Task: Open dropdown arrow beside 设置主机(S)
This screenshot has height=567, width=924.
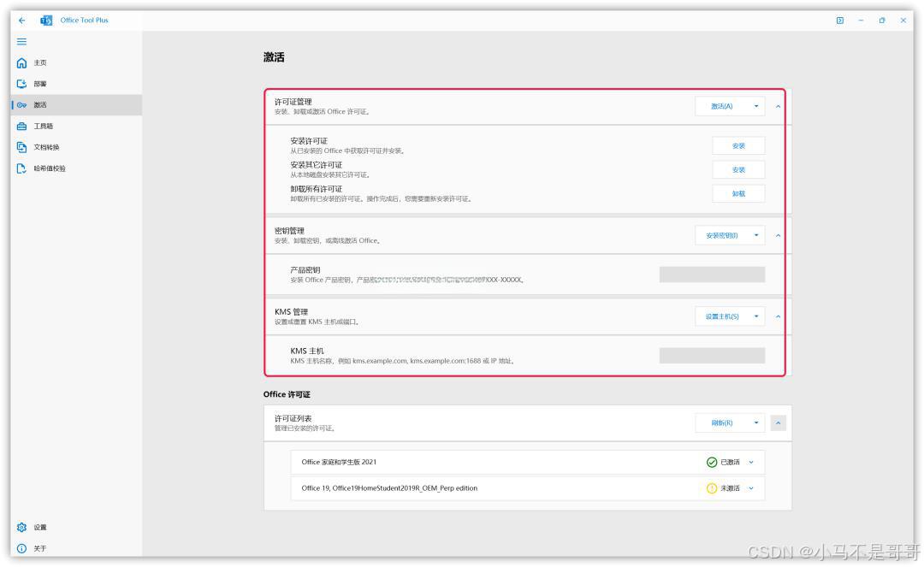Action: point(756,316)
